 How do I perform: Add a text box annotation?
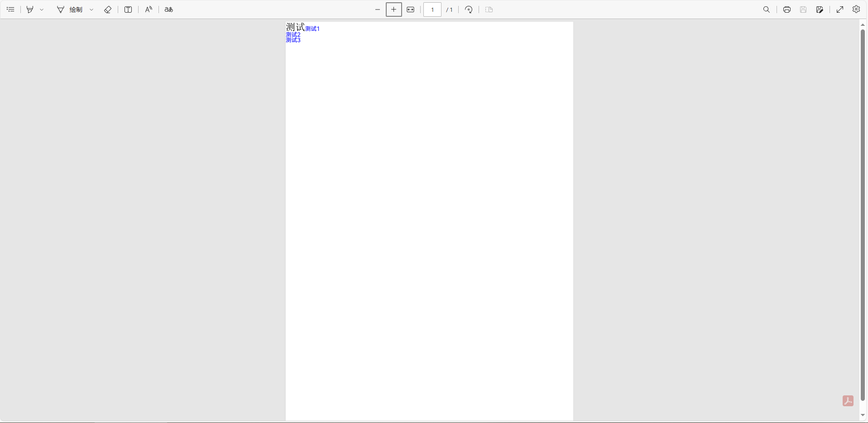coord(128,10)
